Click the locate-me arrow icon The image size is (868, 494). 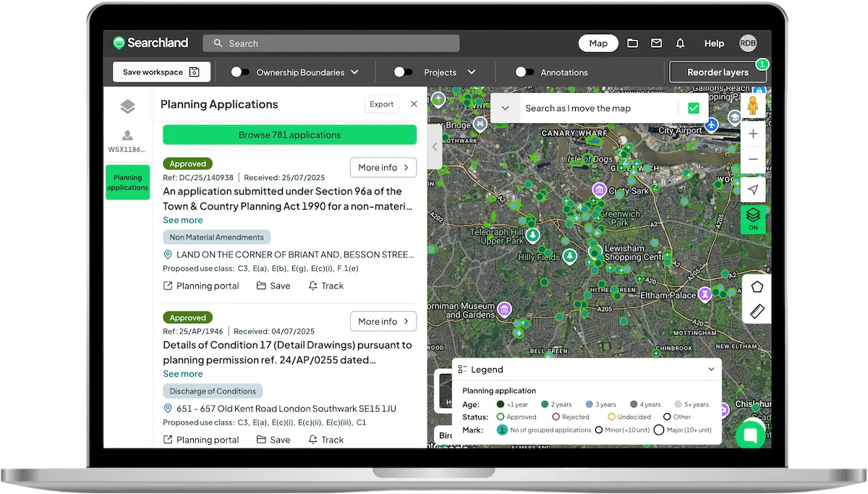pos(753,189)
